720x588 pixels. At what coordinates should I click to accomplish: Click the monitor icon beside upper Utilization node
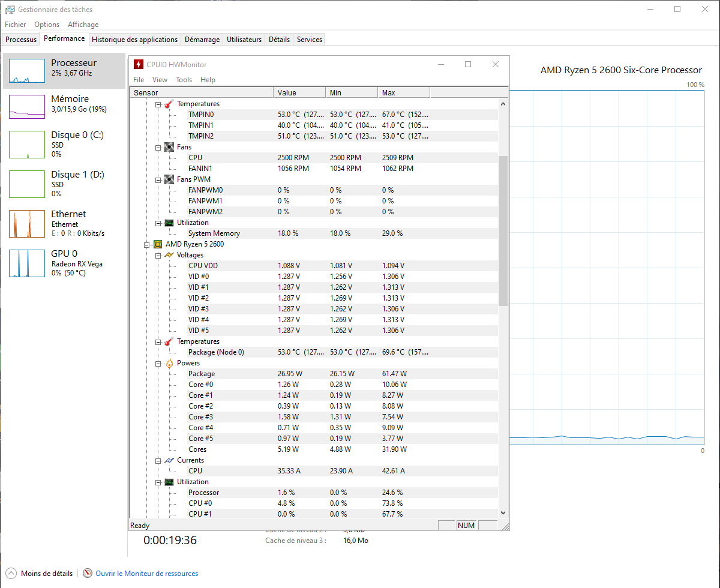(169, 223)
